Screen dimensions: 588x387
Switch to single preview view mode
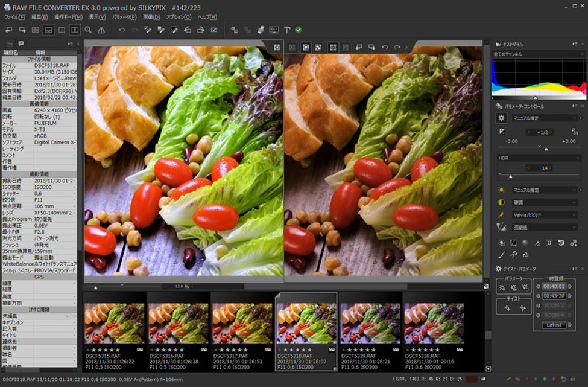[x=62, y=30]
